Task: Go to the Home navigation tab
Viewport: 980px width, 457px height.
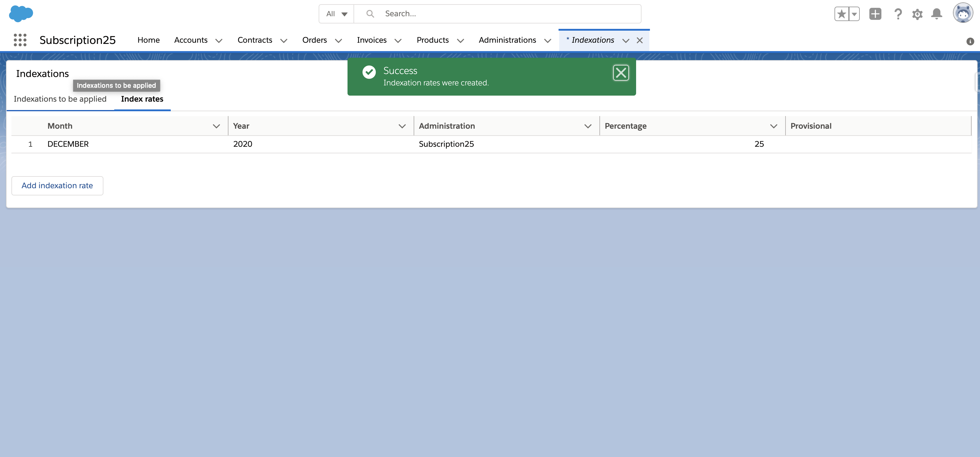Action: click(149, 40)
